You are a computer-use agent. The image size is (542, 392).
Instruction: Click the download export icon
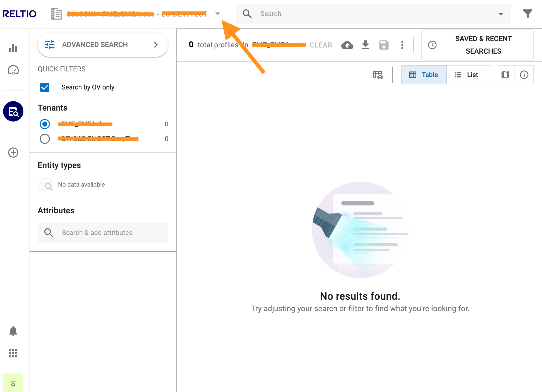(x=365, y=45)
